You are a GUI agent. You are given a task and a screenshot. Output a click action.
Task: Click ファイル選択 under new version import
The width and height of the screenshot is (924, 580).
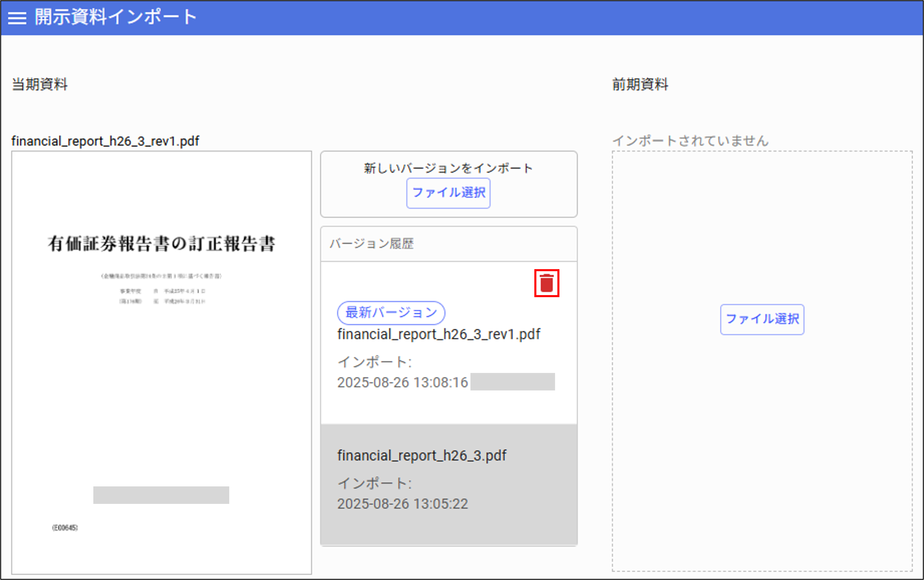(448, 193)
